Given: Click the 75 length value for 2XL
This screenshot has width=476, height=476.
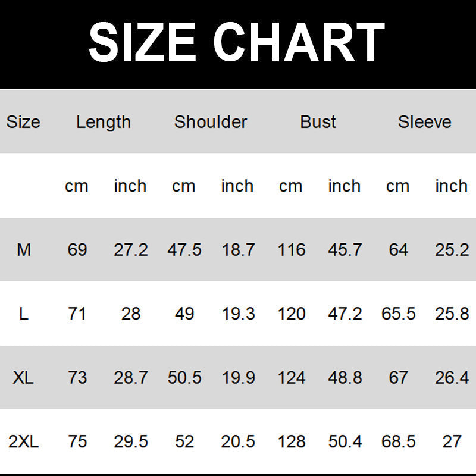Looking at the screenshot, I should click(x=77, y=441).
